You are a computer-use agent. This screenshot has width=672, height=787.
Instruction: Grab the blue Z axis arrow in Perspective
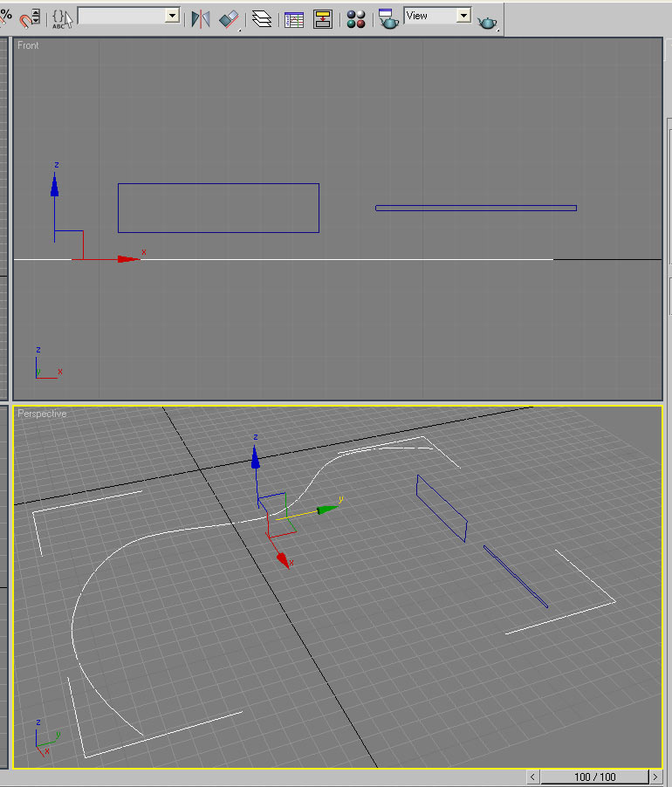(256, 458)
